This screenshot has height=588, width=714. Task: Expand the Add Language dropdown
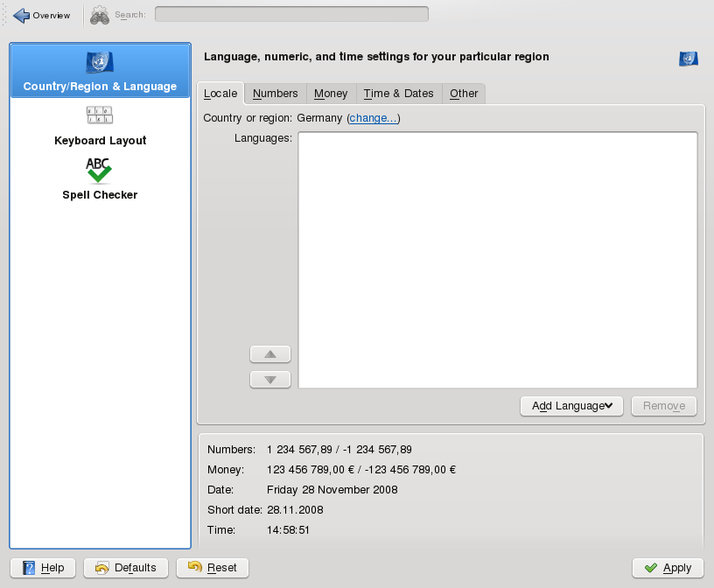click(x=571, y=406)
